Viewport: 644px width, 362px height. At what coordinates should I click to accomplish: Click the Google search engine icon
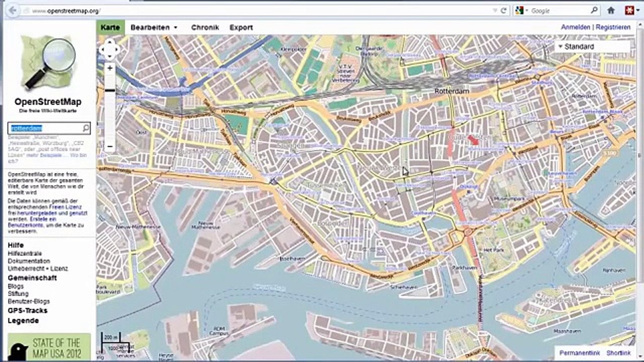(519, 11)
